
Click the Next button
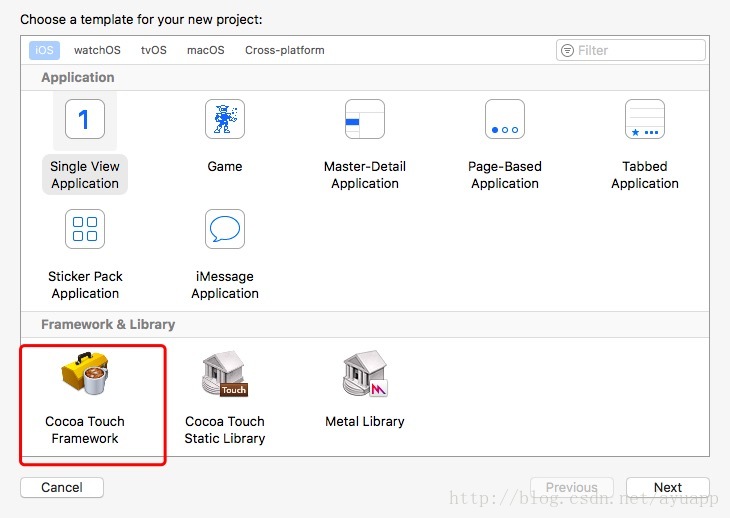coord(668,487)
